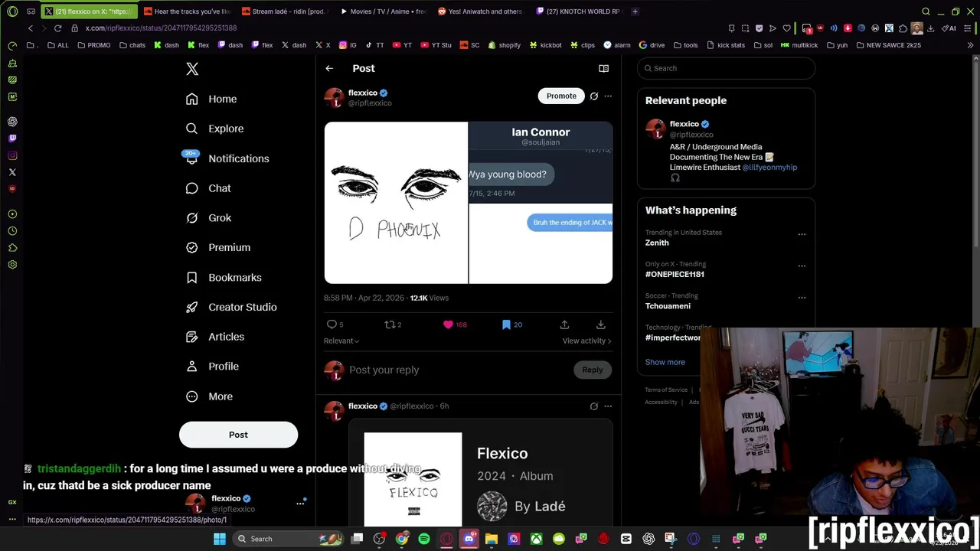Open View activity link
980x551 pixels.
pos(586,341)
